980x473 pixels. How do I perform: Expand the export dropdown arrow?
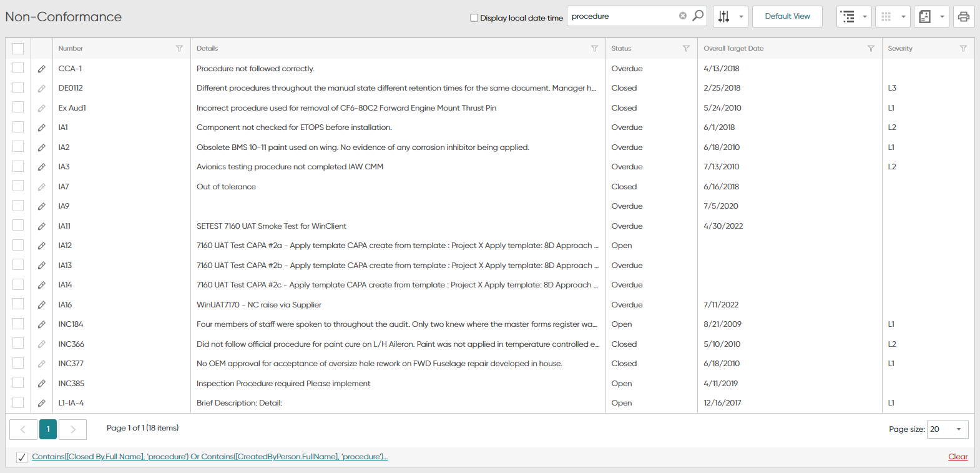(942, 17)
